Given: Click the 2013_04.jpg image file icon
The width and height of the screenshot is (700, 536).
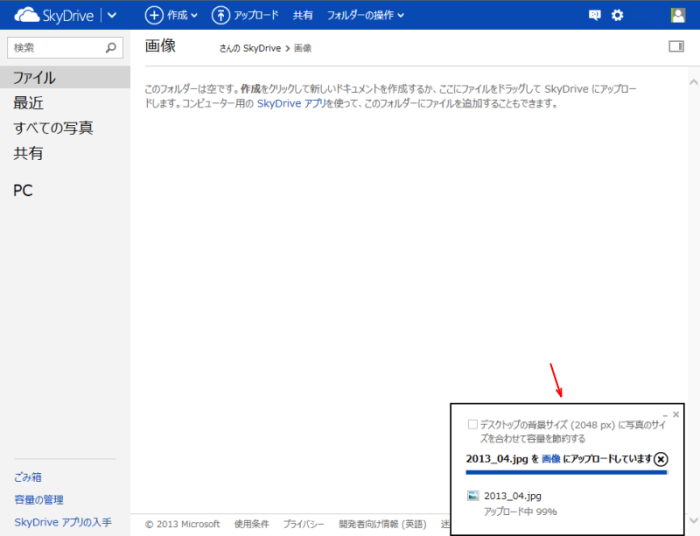Looking at the screenshot, I should 473,495.
